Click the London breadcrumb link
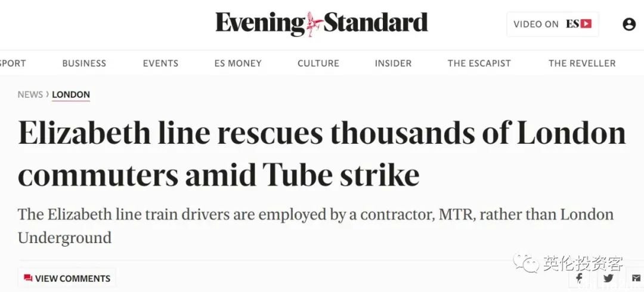The height and width of the screenshot is (292, 644). (71, 94)
